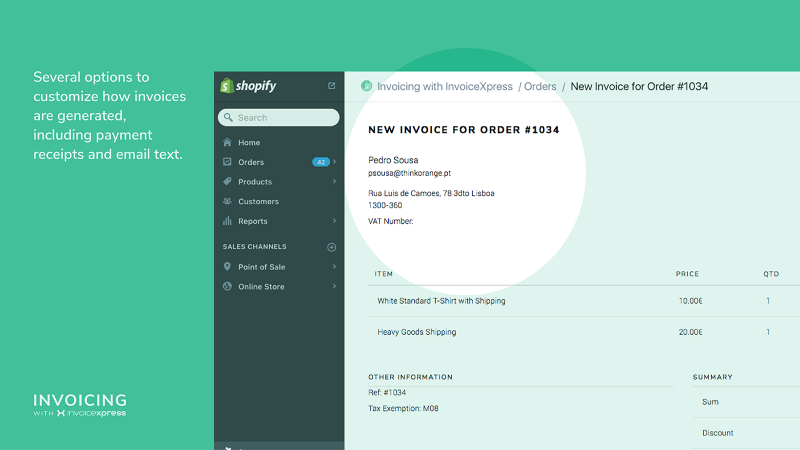Click the SALES CHANNELS section label
Screen dimensions: 800x450
[255, 246]
